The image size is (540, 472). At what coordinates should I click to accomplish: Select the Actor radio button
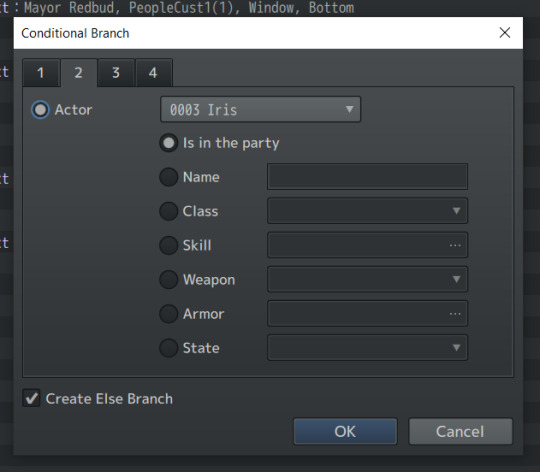[x=40, y=110]
